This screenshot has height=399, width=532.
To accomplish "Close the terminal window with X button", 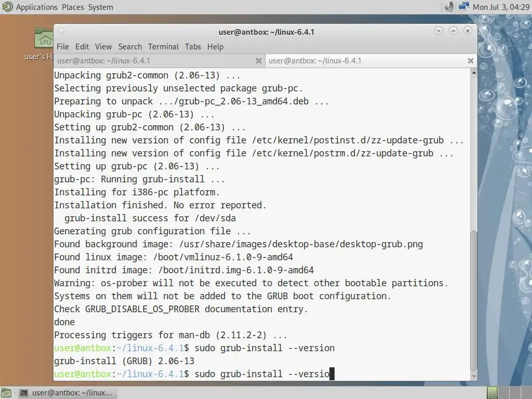I will click(468, 31).
